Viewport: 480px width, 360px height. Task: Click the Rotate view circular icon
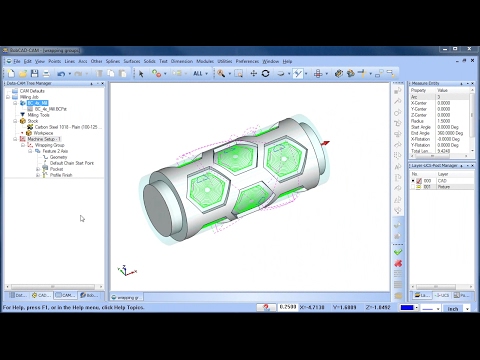coord(265,73)
